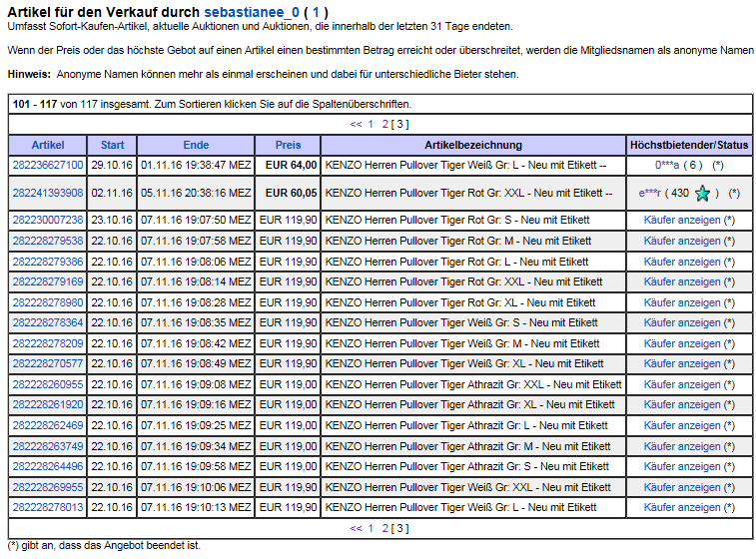Open item 282228270577
The image size is (756, 559).
[48, 363]
